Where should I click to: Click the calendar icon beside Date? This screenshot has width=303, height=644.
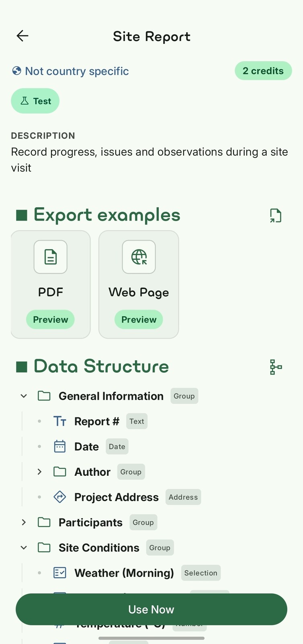tap(59, 446)
